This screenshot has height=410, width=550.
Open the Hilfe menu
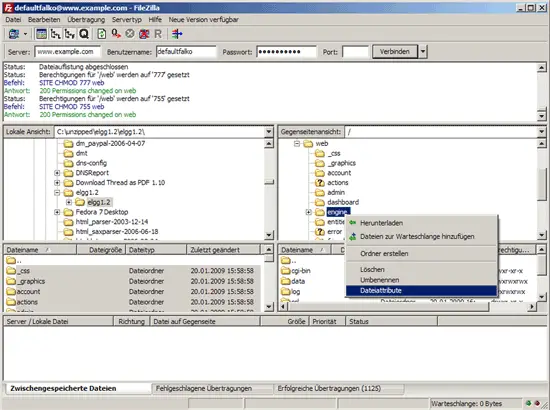pyautogui.click(x=155, y=20)
